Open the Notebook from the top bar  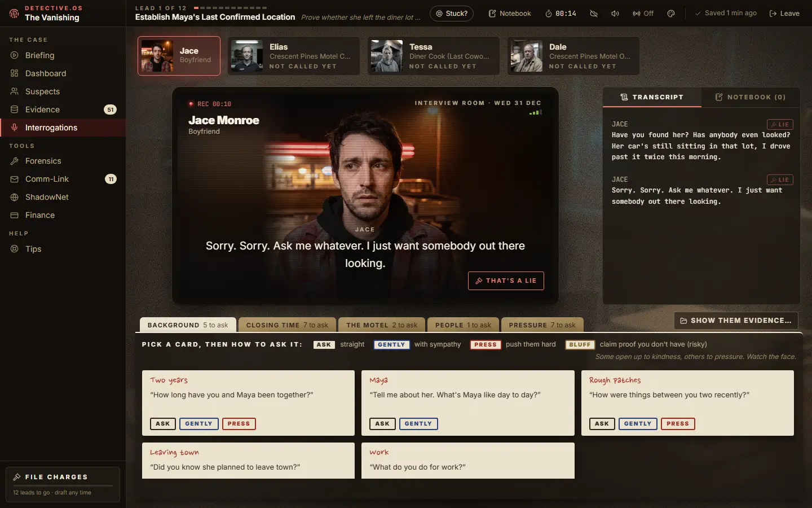click(510, 14)
